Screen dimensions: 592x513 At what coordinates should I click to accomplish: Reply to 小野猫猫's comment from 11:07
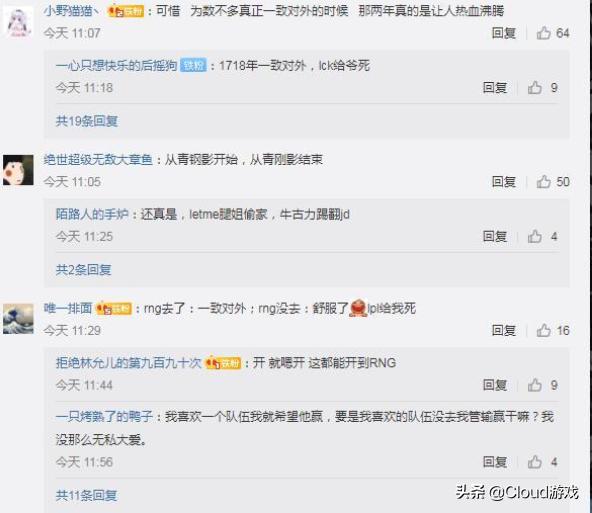coord(504,33)
